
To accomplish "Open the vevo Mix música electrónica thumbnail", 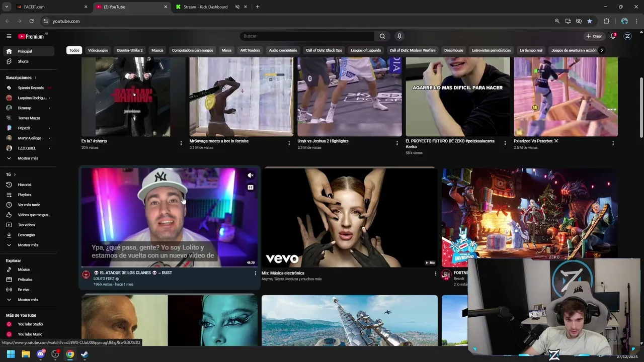I will 350,218.
